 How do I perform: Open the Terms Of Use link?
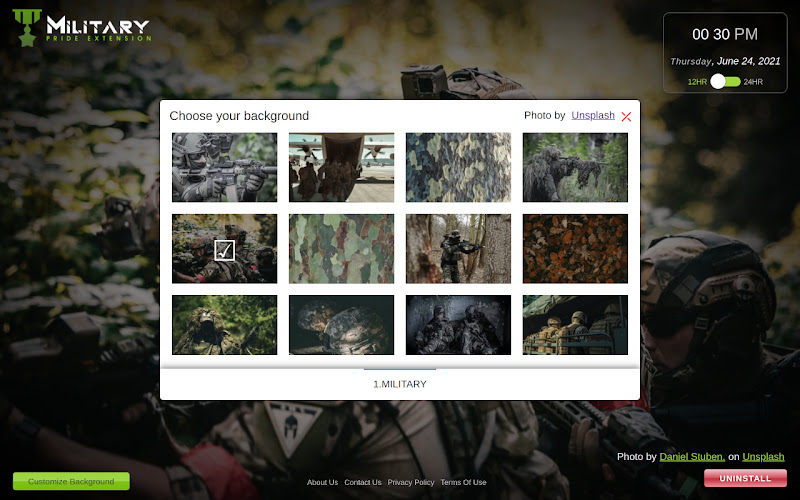coord(463,482)
